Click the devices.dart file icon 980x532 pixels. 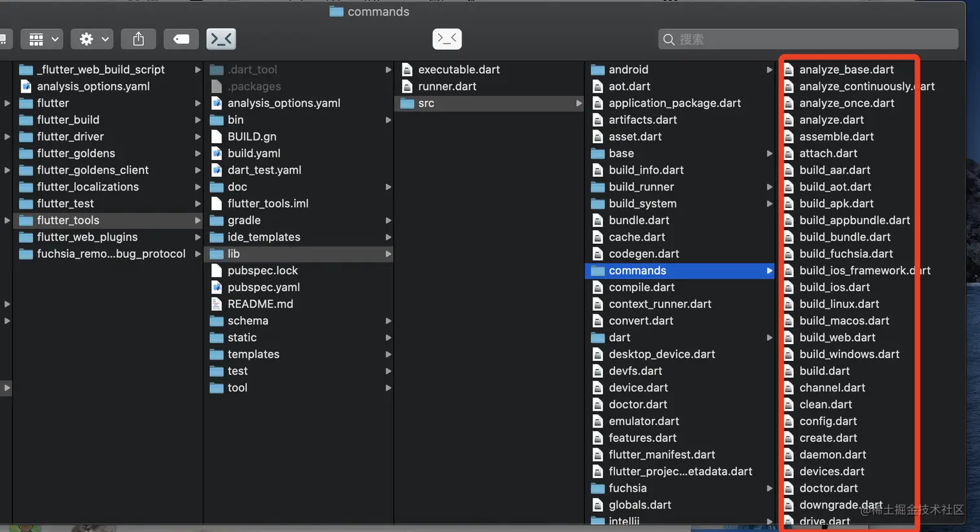coord(788,472)
